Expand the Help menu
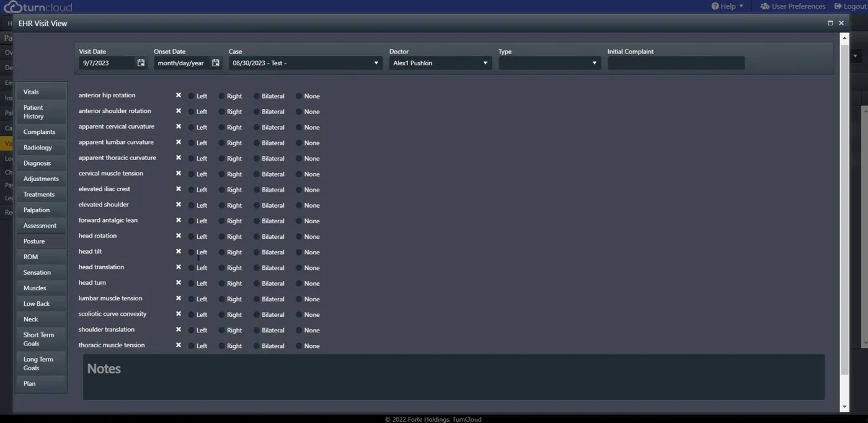 click(x=727, y=6)
